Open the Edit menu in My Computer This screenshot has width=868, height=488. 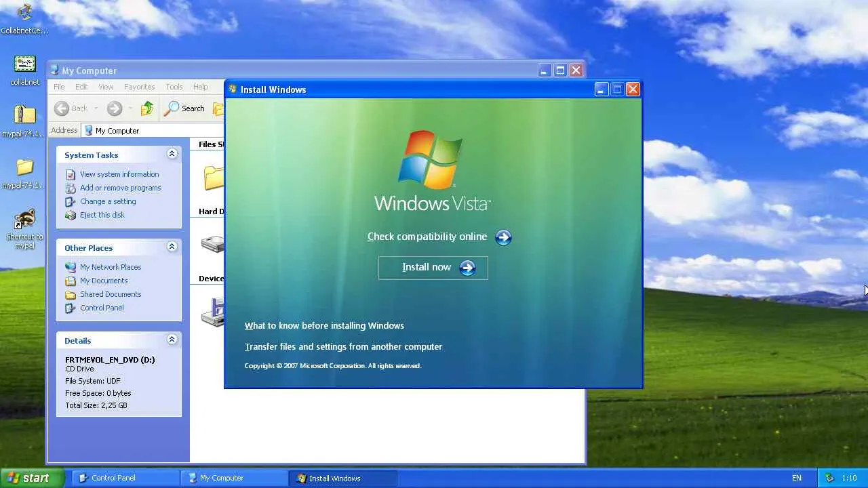[81, 87]
